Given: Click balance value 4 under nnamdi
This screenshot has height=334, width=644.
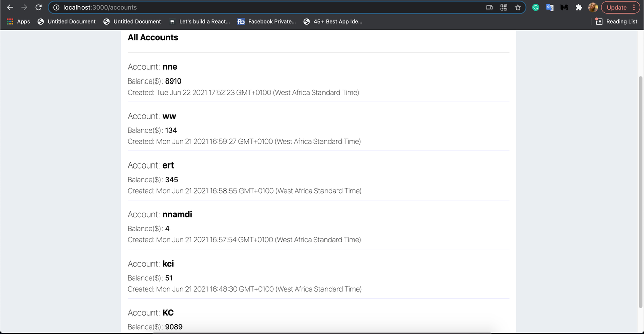Looking at the screenshot, I should (167, 229).
